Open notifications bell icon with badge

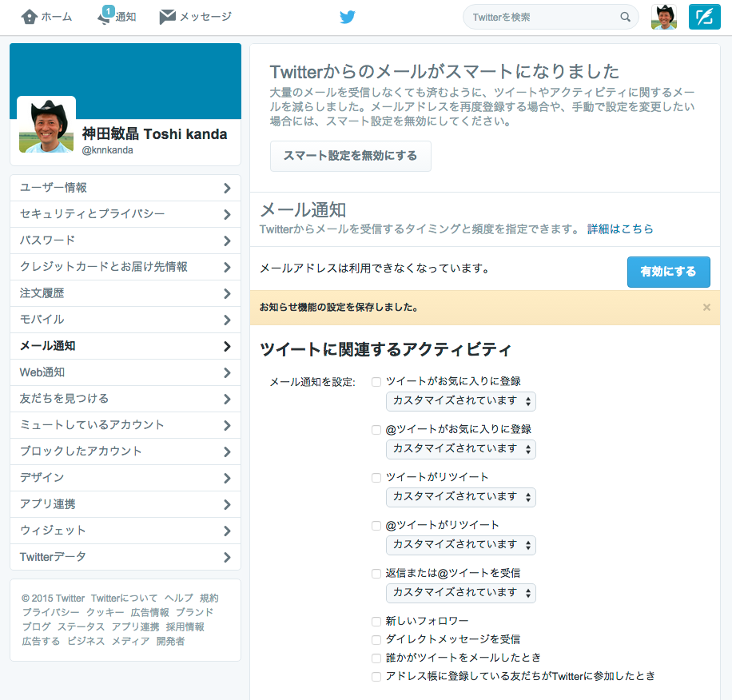click(x=106, y=15)
